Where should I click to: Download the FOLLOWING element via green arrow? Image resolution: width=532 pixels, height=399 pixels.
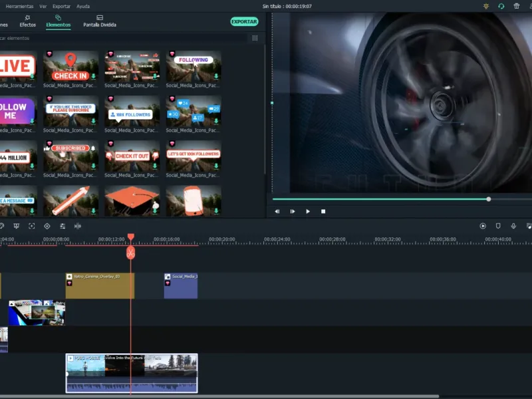[216, 76]
